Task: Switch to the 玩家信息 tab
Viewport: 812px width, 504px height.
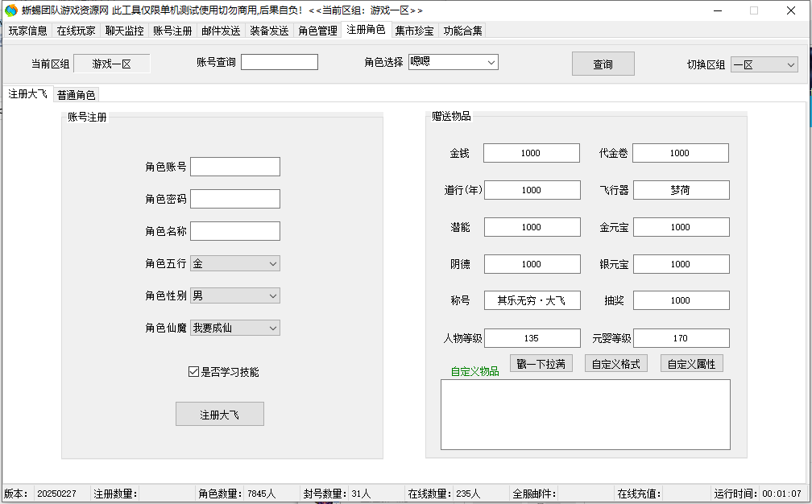Action: 28,31
